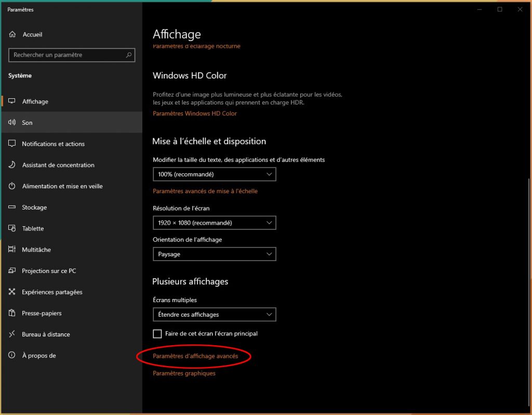Viewport: 532px width, 415px height.
Task: Go to Bureau à distance section
Action: (x=46, y=334)
